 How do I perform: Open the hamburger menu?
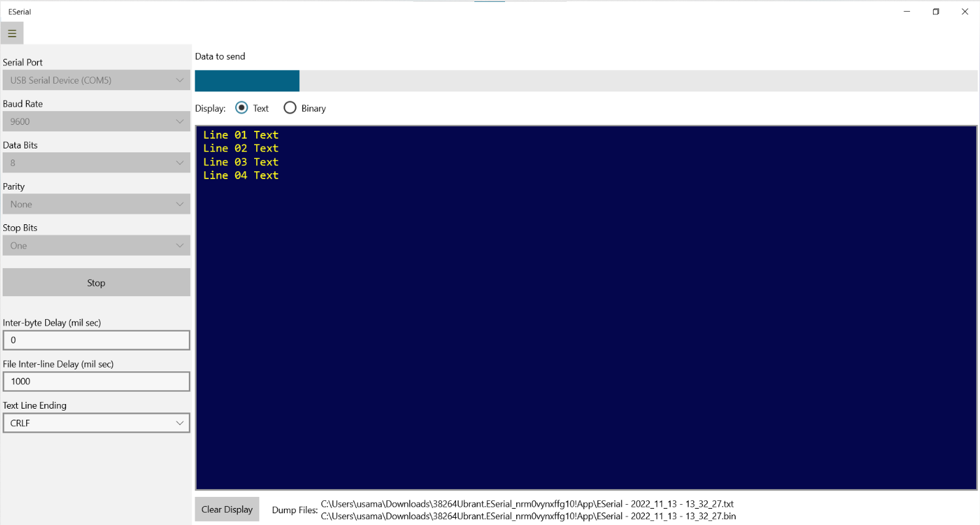(x=12, y=33)
